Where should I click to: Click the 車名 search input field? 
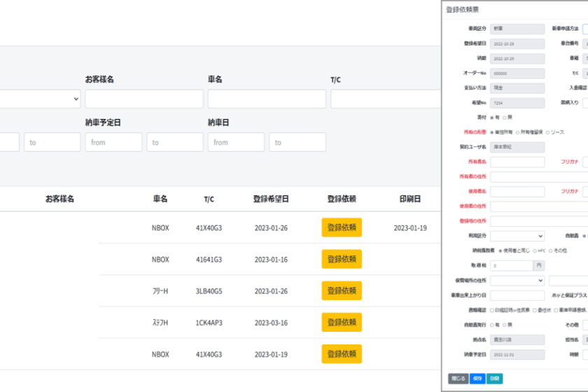tap(267, 99)
